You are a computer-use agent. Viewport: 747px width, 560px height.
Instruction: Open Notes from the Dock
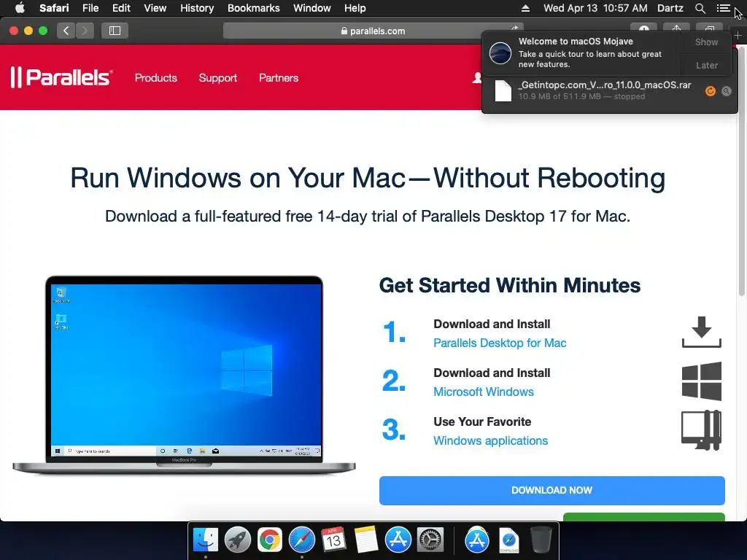[366, 540]
